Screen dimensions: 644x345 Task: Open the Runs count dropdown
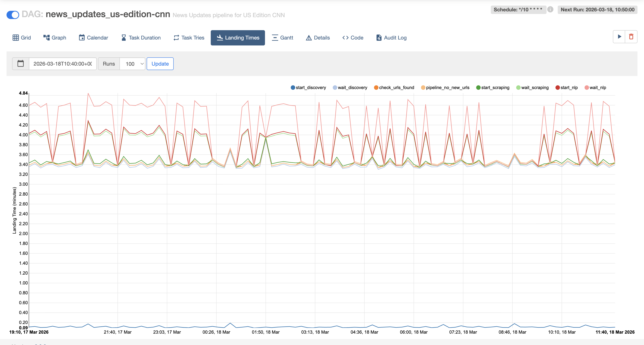point(132,64)
